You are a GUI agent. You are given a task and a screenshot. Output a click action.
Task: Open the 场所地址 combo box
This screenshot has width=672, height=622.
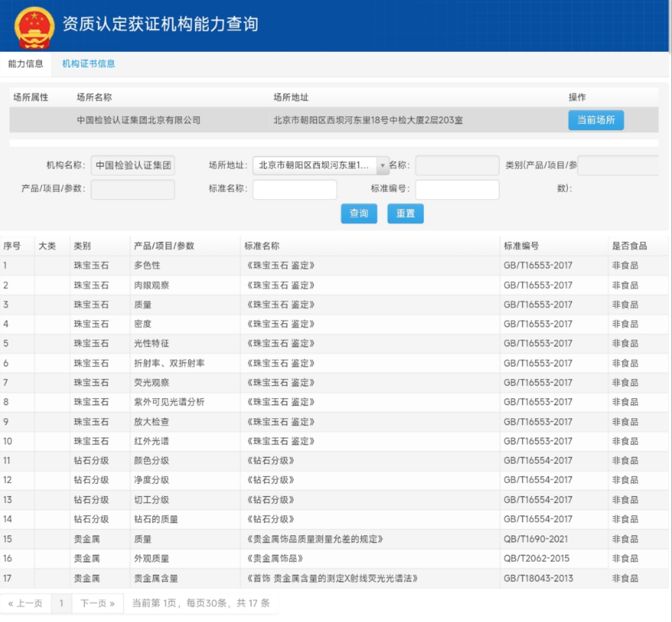tap(315, 166)
